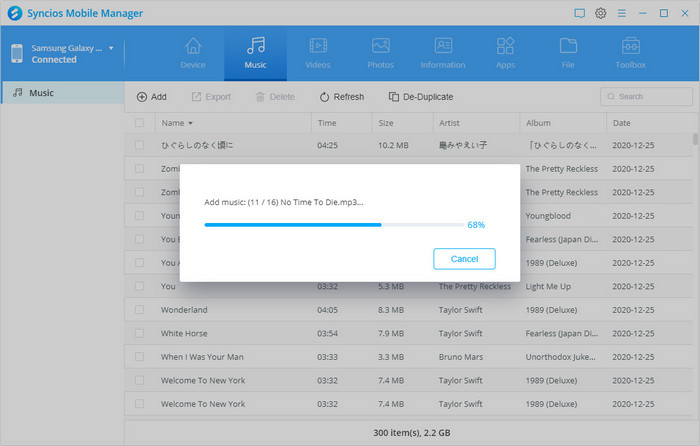Run De-Duplicate on music

point(421,97)
